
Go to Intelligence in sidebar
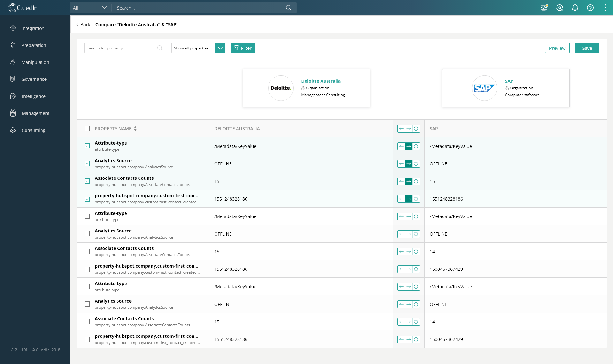34,96
